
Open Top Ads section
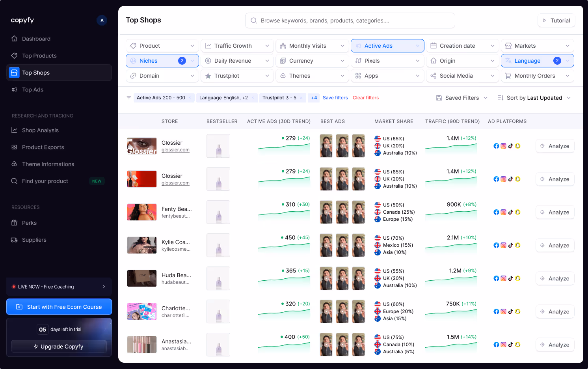click(59, 89)
